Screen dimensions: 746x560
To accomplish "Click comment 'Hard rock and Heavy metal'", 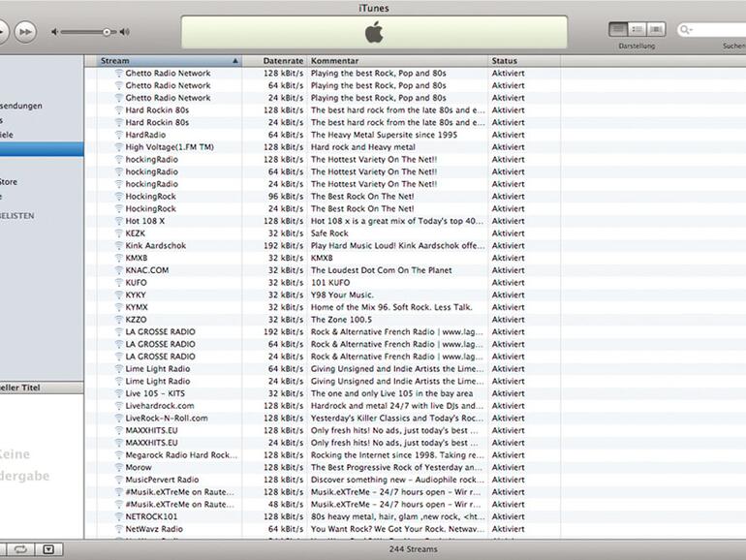I will 363,147.
